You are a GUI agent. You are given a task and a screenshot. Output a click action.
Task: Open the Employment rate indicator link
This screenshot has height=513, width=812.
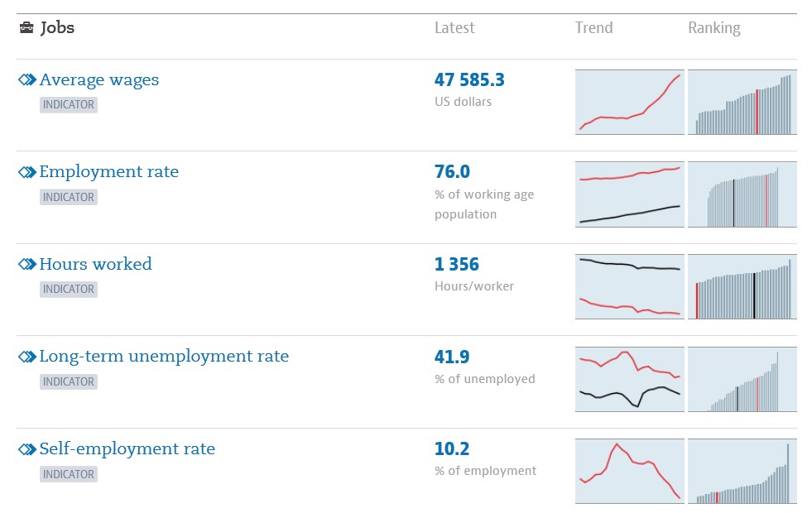108,172
